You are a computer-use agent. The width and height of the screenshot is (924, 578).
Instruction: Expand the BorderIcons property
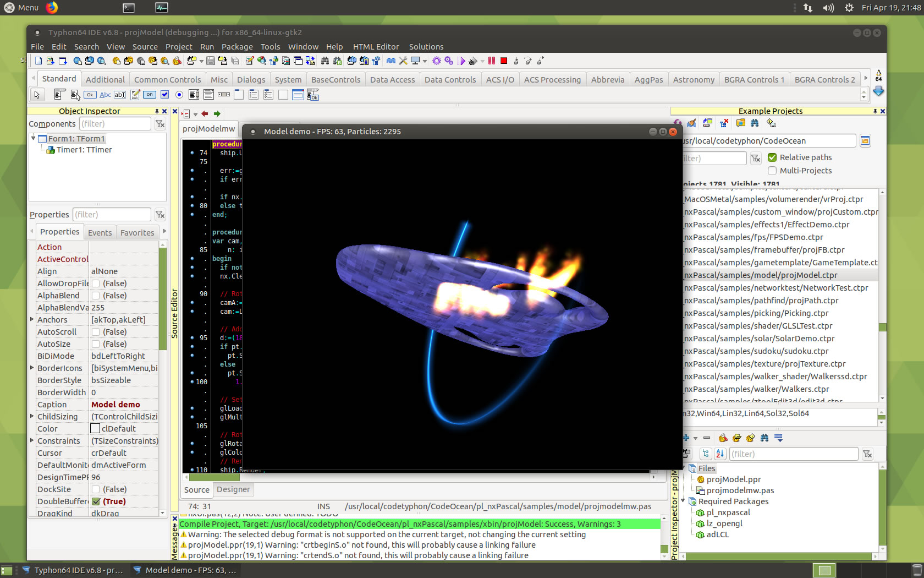(x=32, y=368)
